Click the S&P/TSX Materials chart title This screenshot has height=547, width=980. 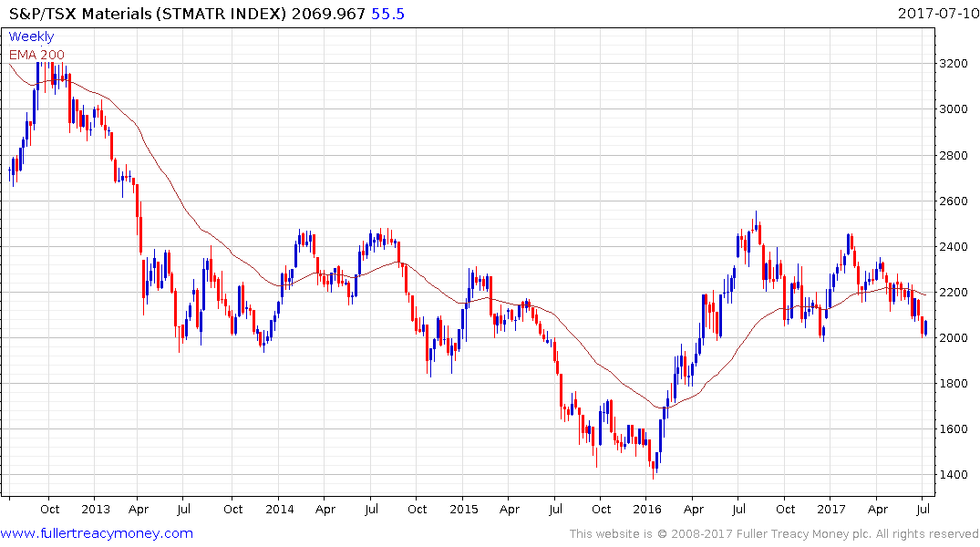point(147,14)
